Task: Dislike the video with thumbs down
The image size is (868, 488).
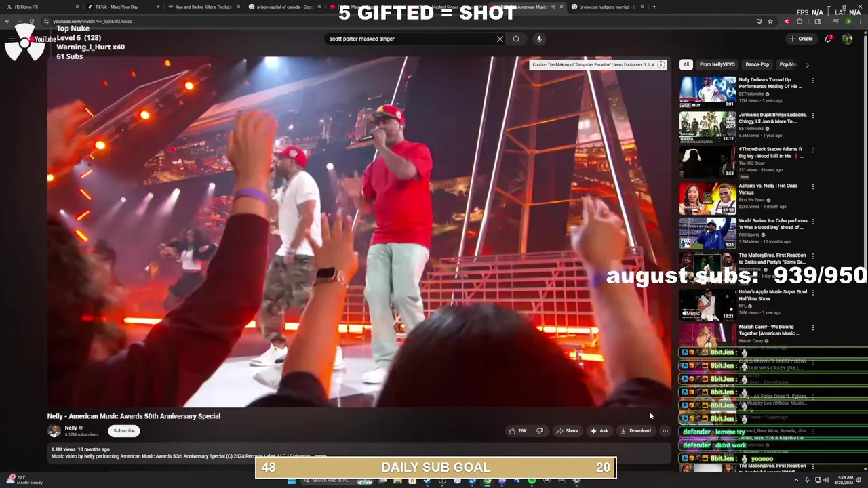Action: tap(540, 431)
